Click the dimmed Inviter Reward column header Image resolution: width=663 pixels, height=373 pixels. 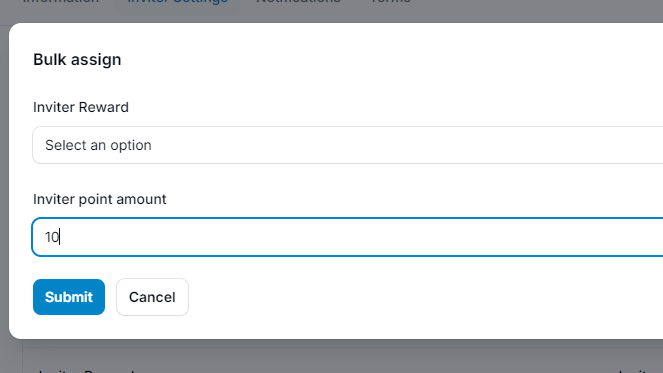pyautogui.click(x=87, y=371)
